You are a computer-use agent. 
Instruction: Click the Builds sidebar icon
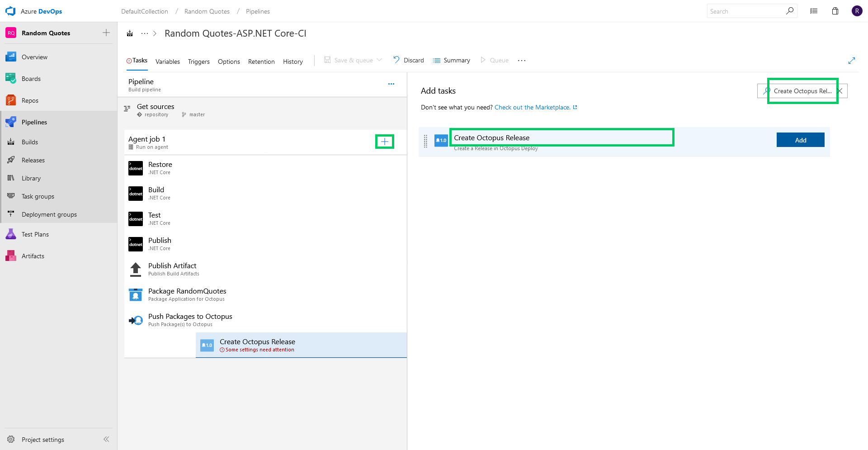[11, 142]
